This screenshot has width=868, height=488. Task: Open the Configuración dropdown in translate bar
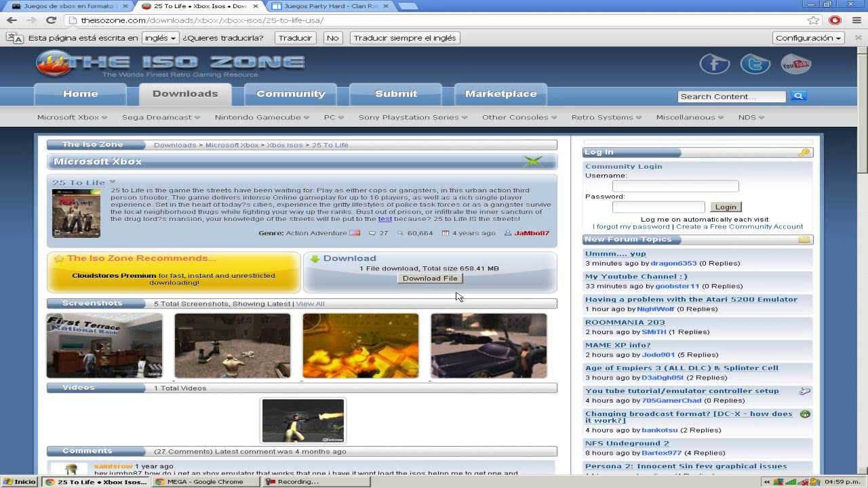pos(808,38)
